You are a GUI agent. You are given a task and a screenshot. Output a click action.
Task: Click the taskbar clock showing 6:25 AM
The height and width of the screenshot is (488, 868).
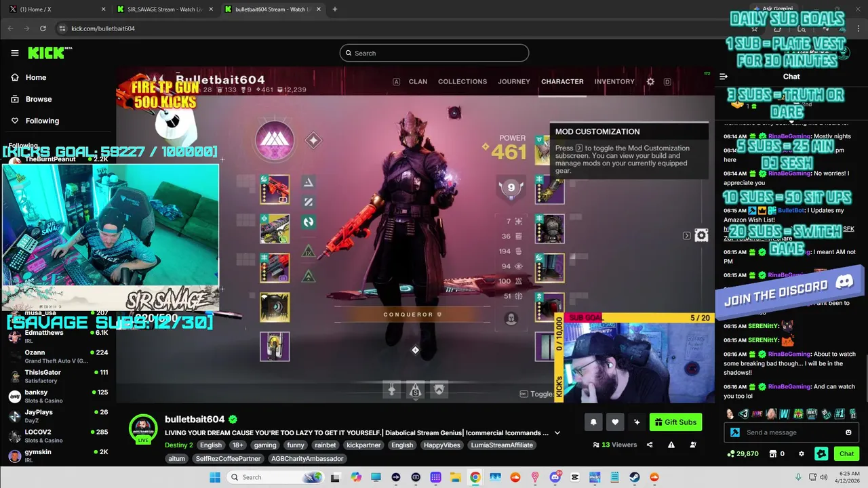click(849, 477)
